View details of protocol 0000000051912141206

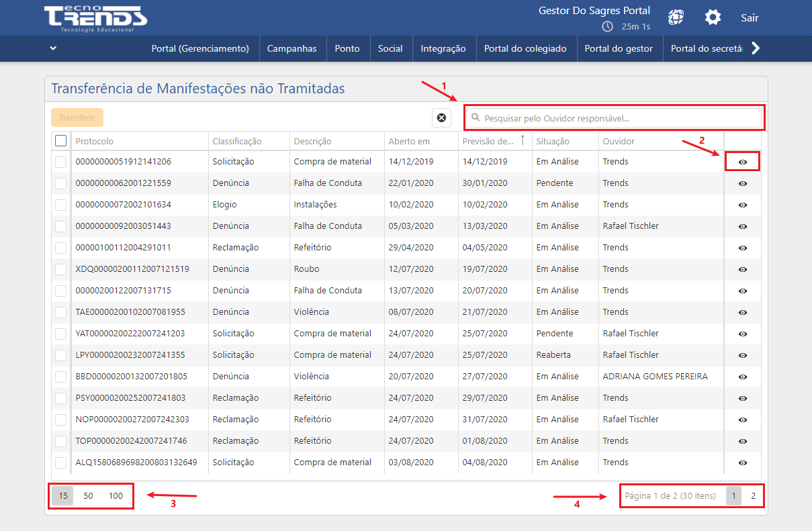pos(742,162)
